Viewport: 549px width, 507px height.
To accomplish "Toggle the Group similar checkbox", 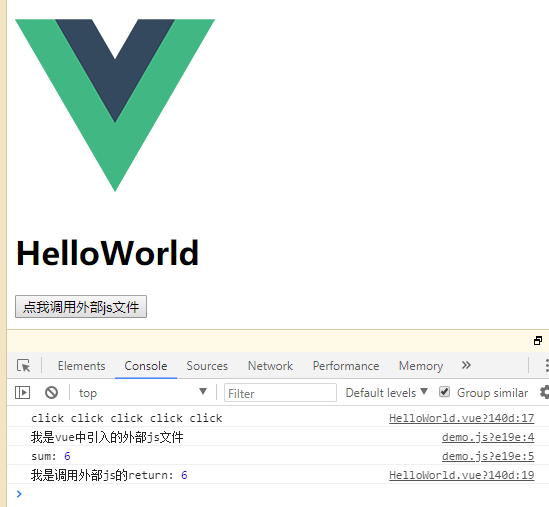I will coord(444,392).
